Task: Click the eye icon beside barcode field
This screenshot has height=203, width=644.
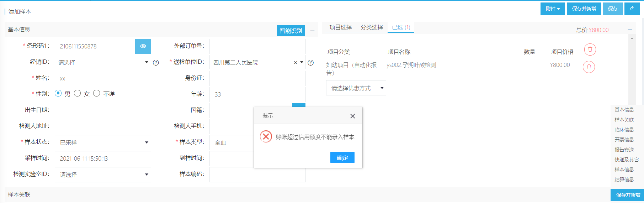Action: click(143, 46)
